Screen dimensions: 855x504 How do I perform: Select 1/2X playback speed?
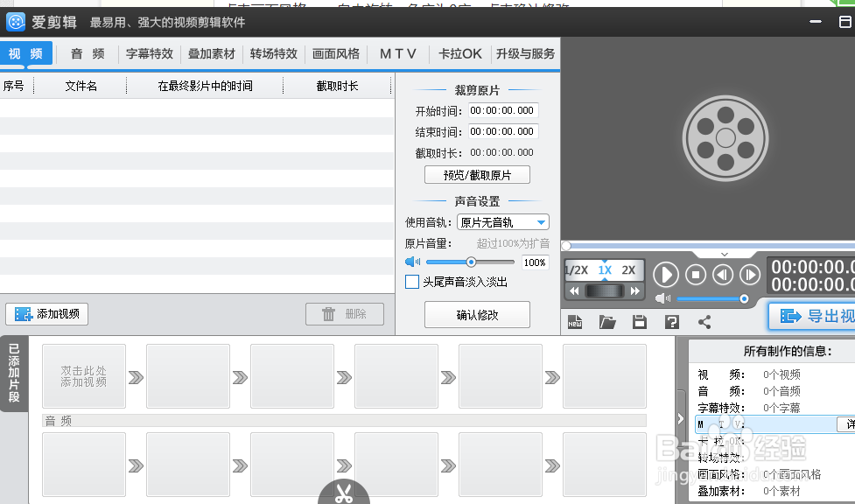(577, 269)
